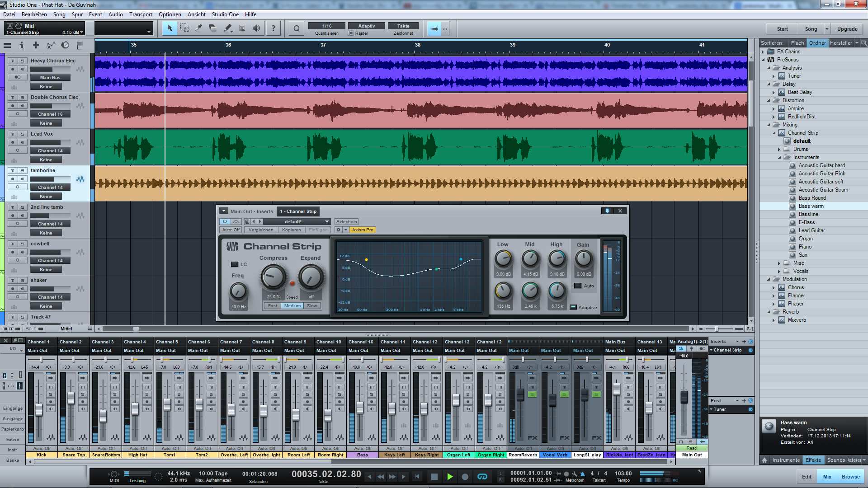868x488 pixels.
Task: Open the Ansicht menu
Action: click(197, 14)
